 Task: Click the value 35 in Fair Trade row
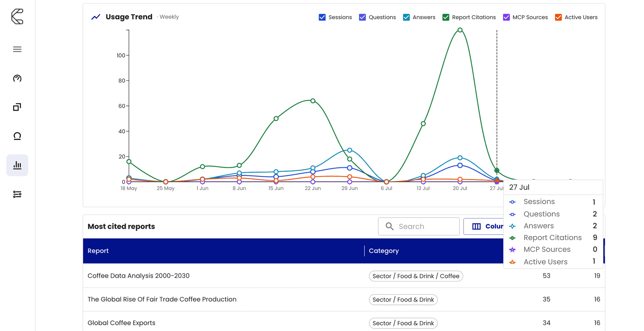(x=546, y=299)
